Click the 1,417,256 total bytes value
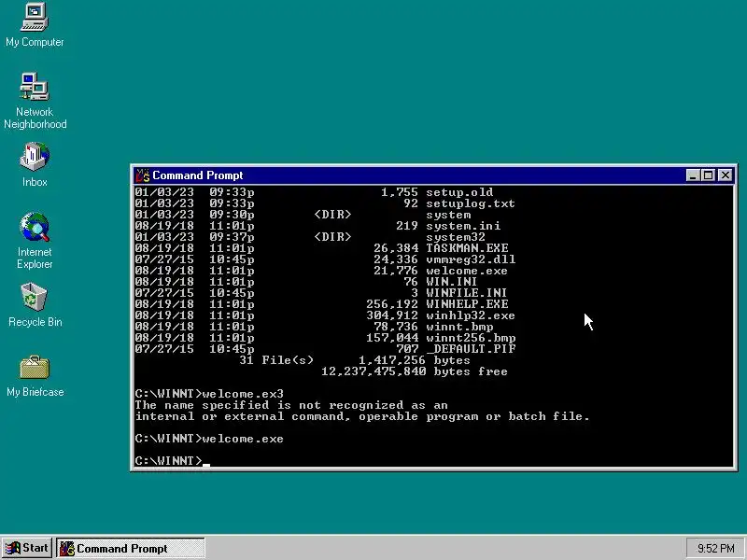This screenshot has height=560, width=747. click(x=392, y=360)
